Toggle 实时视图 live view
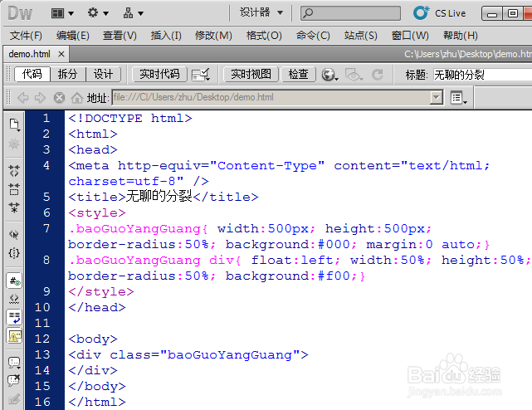 point(251,74)
